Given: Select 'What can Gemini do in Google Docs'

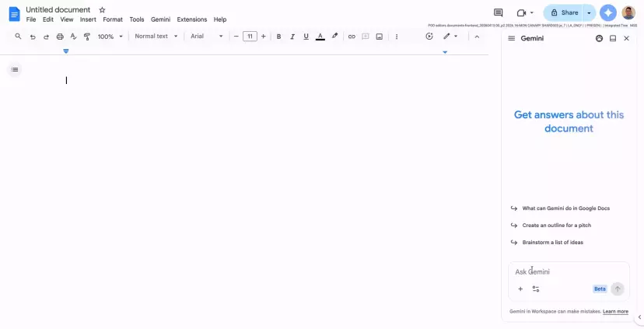Looking at the screenshot, I should [x=565, y=208].
